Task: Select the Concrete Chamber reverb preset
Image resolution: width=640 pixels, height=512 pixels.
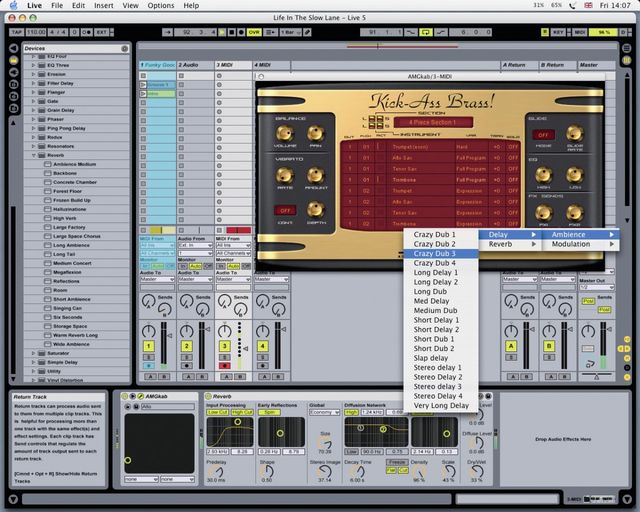Action: coord(75,182)
